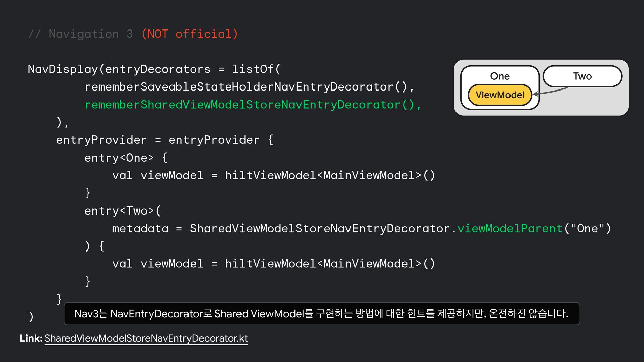This screenshot has width=644, height=362.
Task: Click the green viewModelParent call
Action: pyautogui.click(x=510, y=229)
